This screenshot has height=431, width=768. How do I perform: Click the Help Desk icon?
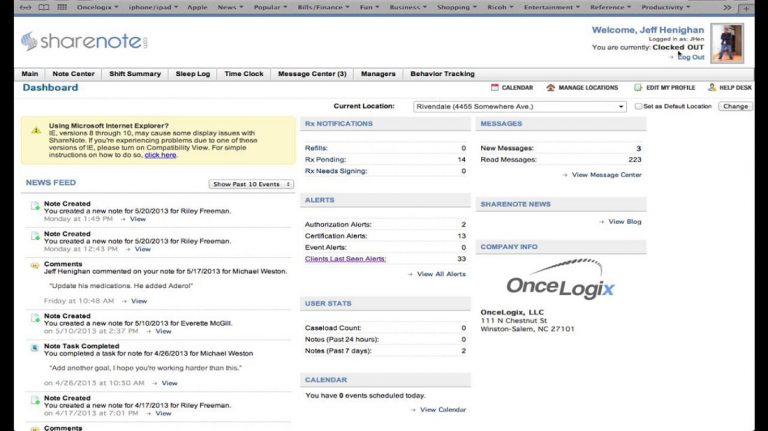pyautogui.click(x=712, y=88)
